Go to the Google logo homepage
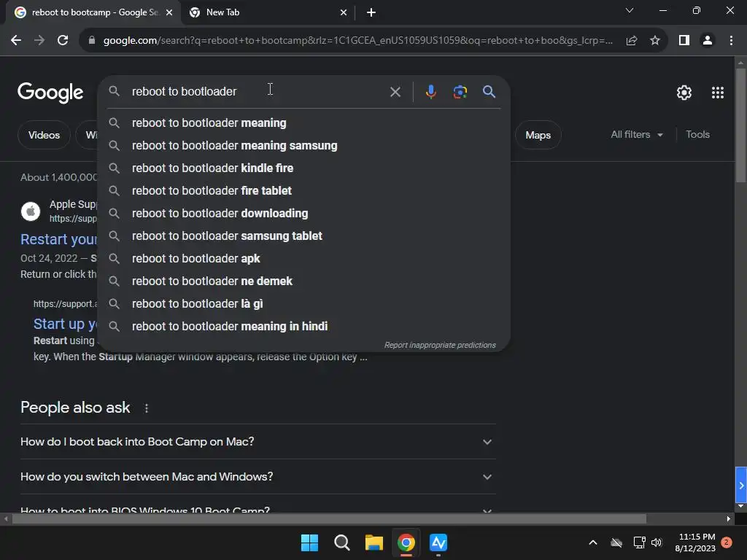Screen dimensions: 747x560 click(50, 93)
